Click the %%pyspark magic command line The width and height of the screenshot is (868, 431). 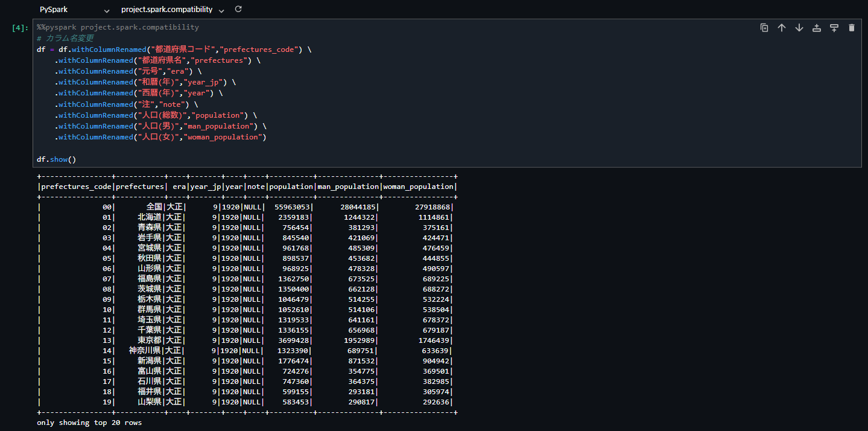[x=118, y=27]
